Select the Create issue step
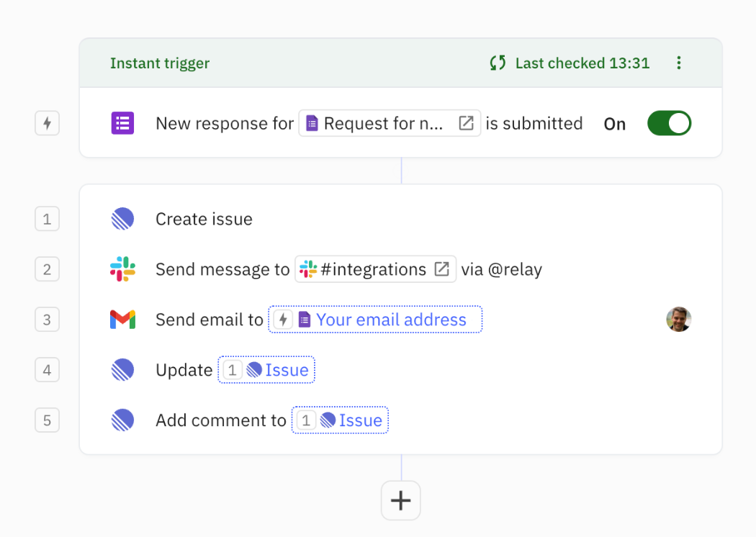Image resolution: width=756 pixels, height=537 pixels. (204, 219)
